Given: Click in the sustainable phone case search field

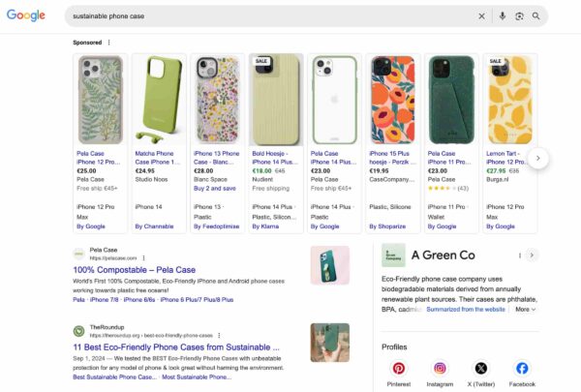Looking at the screenshot, I should 272,16.
